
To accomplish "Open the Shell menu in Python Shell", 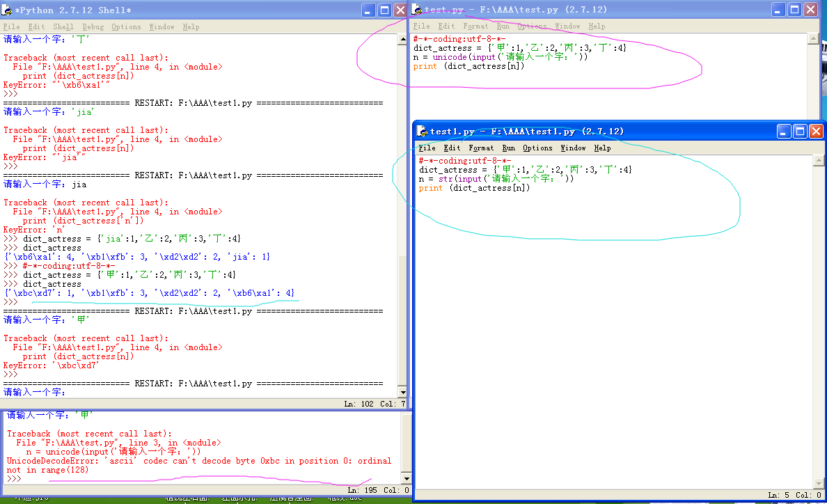I will (63, 26).
